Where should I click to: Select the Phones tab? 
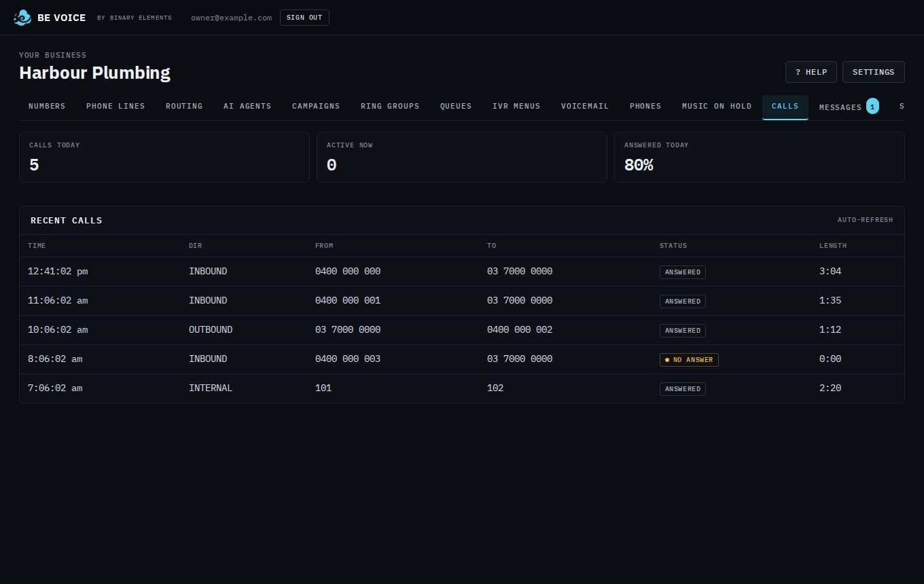pyautogui.click(x=645, y=107)
